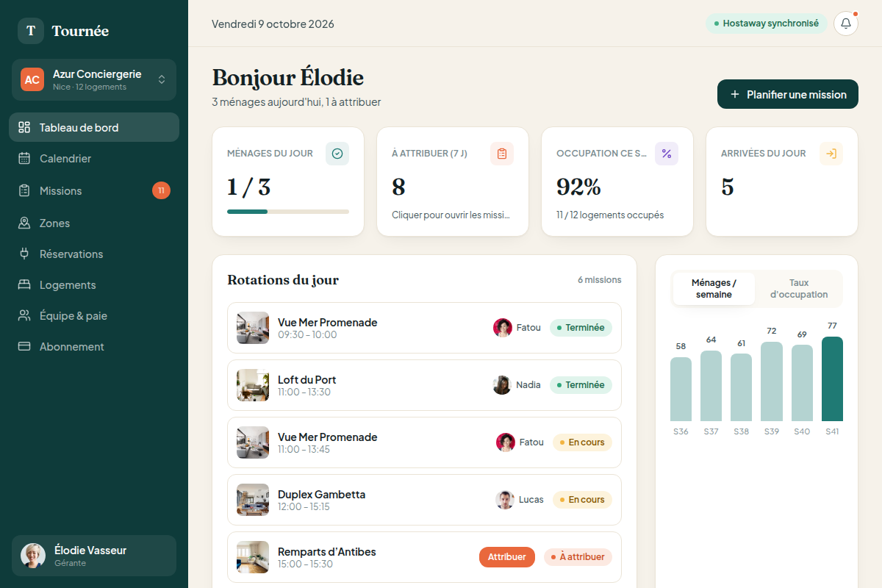Image resolution: width=882 pixels, height=588 pixels.
Task: Open the Missions section
Action: [94, 190]
